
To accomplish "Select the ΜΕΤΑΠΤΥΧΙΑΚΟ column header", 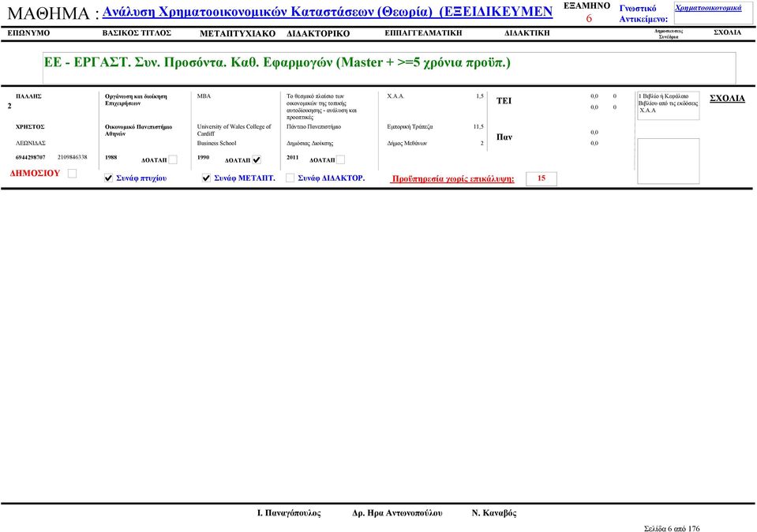I will (x=238, y=34).
